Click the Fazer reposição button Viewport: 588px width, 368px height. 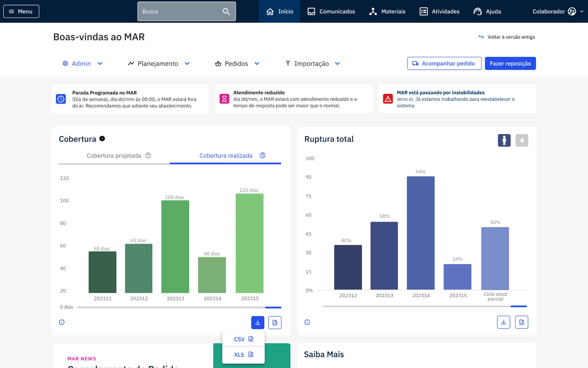[x=510, y=63]
